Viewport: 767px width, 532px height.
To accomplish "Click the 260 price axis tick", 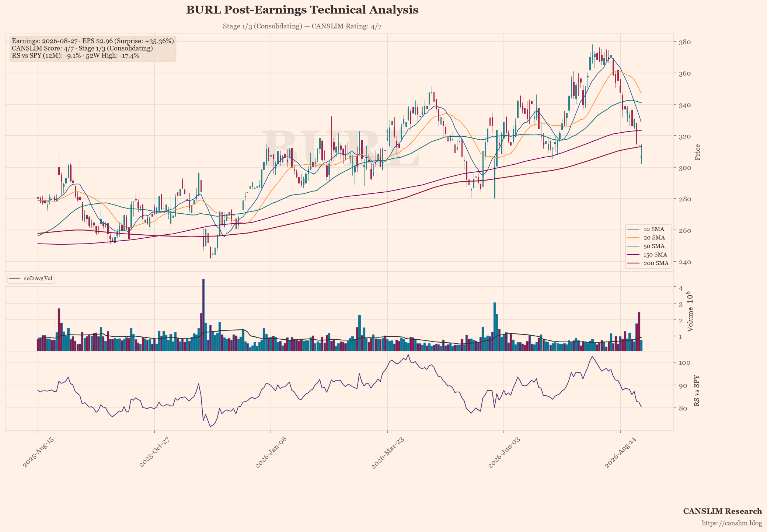I will (684, 231).
